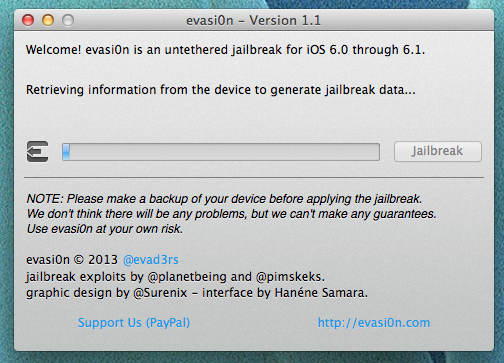Visit the http://evasi0n.com link

(374, 322)
